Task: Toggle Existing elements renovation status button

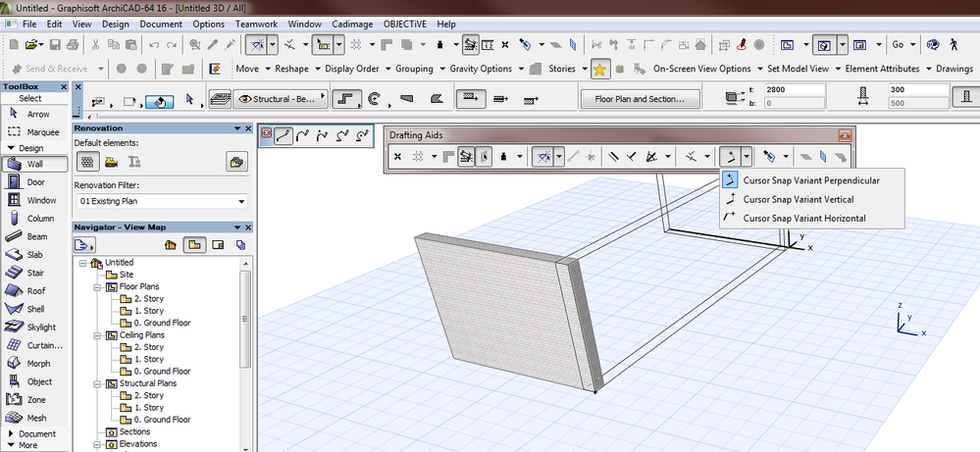Action: (x=88, y=162)
